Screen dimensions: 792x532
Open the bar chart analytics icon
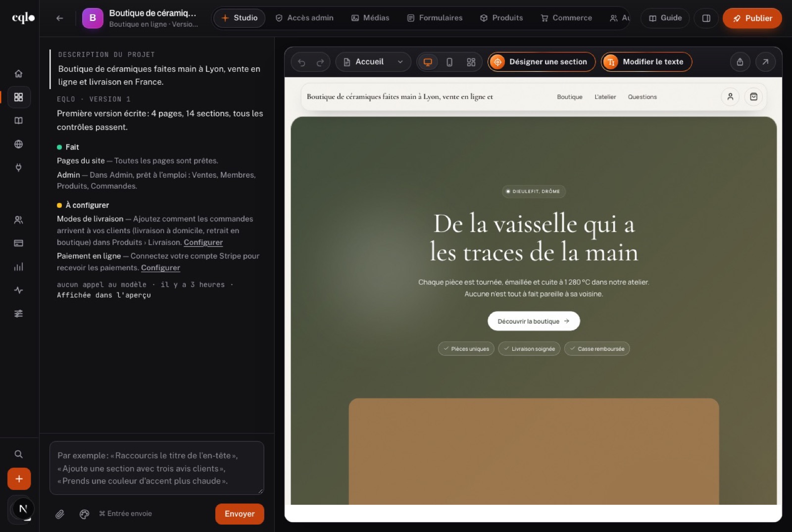[x=18, y=267]
